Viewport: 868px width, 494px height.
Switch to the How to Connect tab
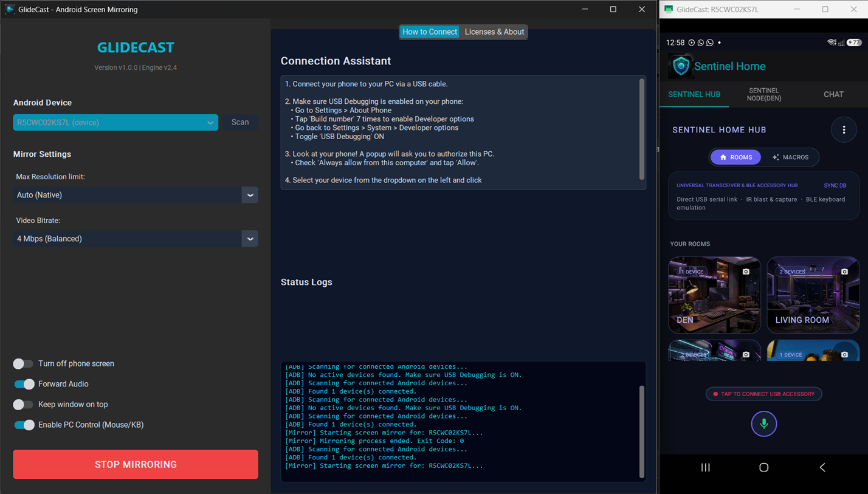[430, 32]
